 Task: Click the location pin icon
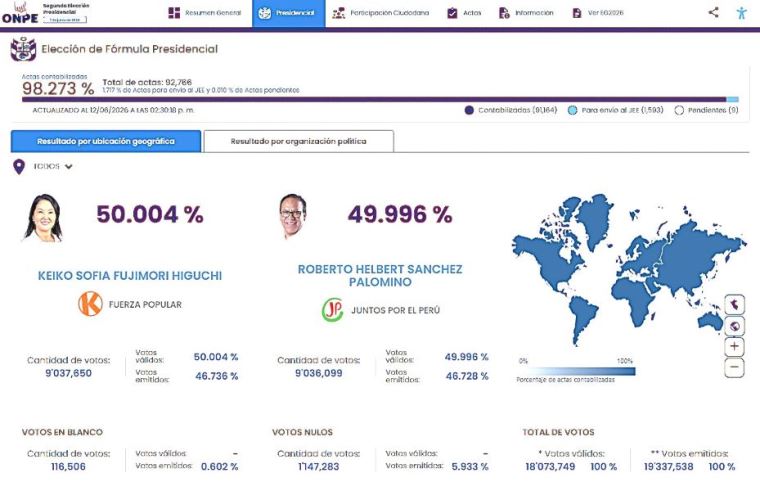click(18, 167)
